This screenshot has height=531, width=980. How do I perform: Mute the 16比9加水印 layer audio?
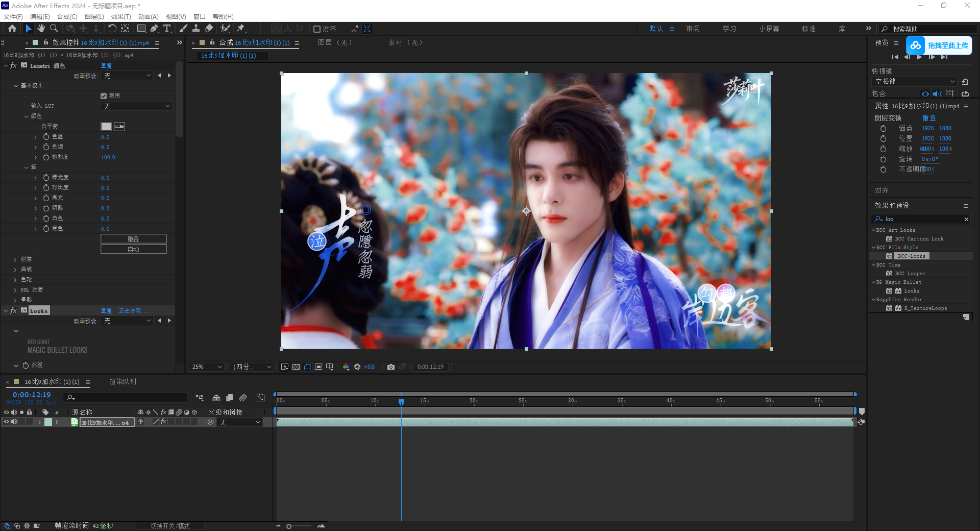pyautogui.click(x=14, y=422)
